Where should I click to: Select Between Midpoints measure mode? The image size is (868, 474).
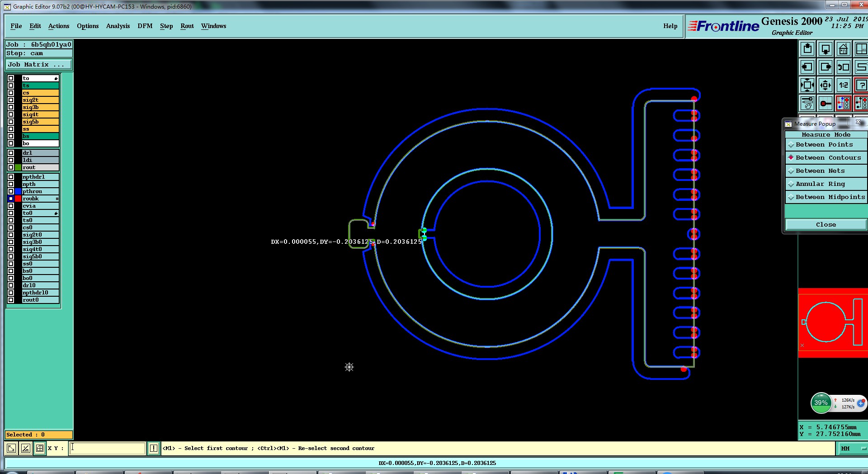point(826,197)
